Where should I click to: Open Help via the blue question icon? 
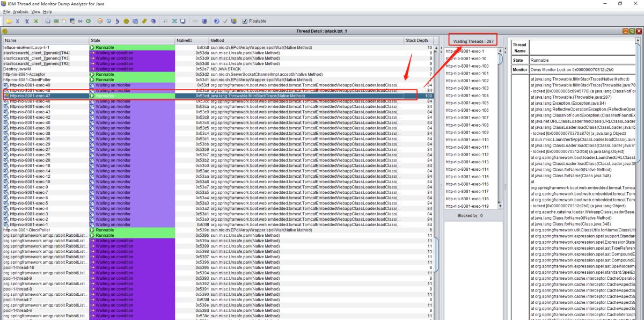coord(216,21)
